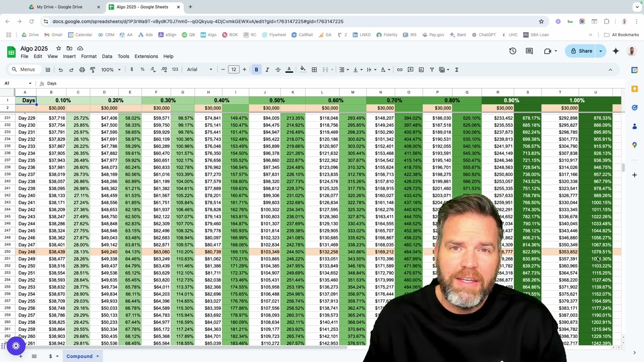Format as percent with the % icon
This screenshot has height=362, width=644.
click(x=142, y=69)
